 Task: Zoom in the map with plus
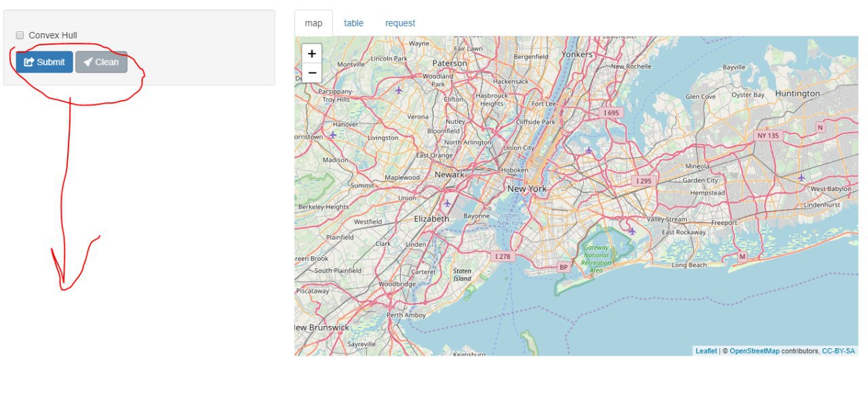coord(311,54)
